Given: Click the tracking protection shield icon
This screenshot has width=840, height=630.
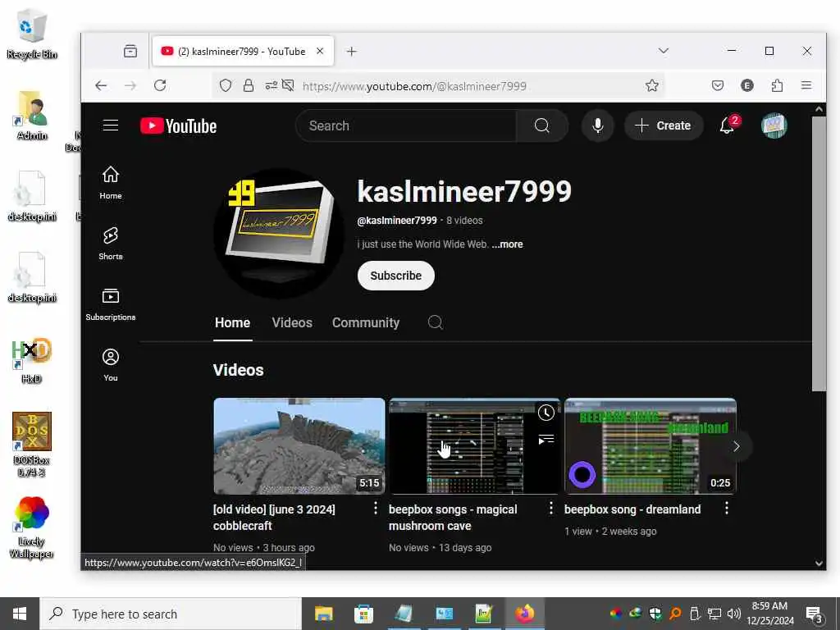Looking at the screenshot, I should click(226, 85).
